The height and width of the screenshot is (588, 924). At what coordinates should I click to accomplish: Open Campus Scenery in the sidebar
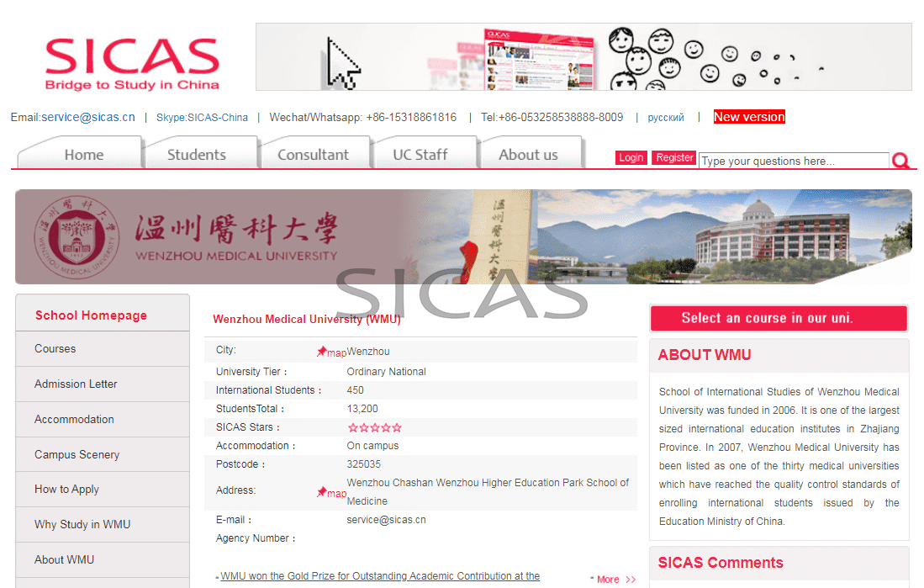pyautogui.click(x=103, y=455)
